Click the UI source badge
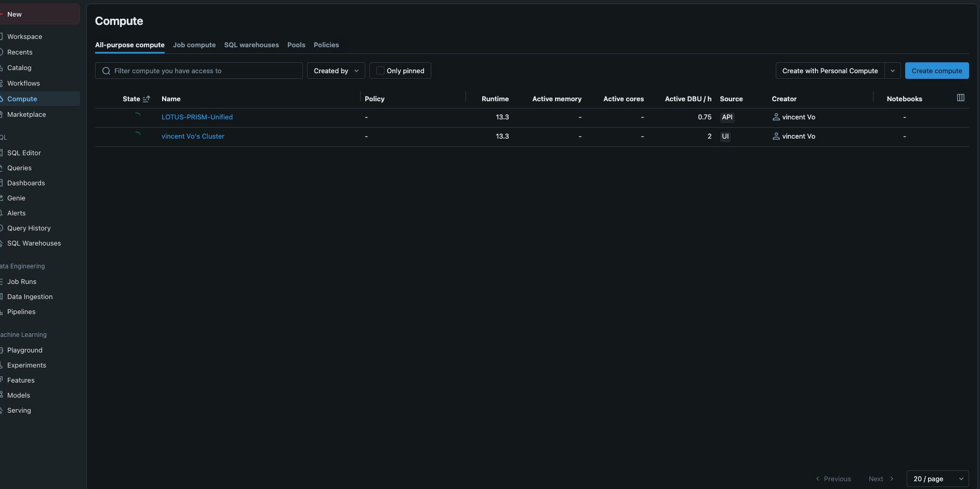 pos(725,137)
